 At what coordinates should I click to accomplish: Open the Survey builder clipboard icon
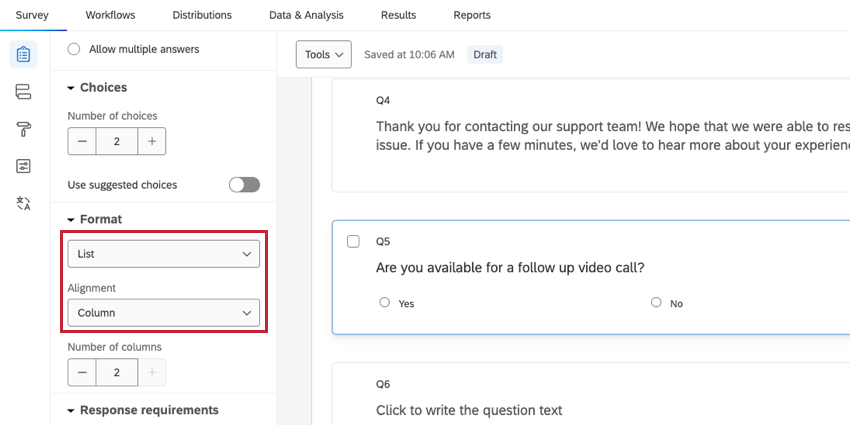click(24, 54)
